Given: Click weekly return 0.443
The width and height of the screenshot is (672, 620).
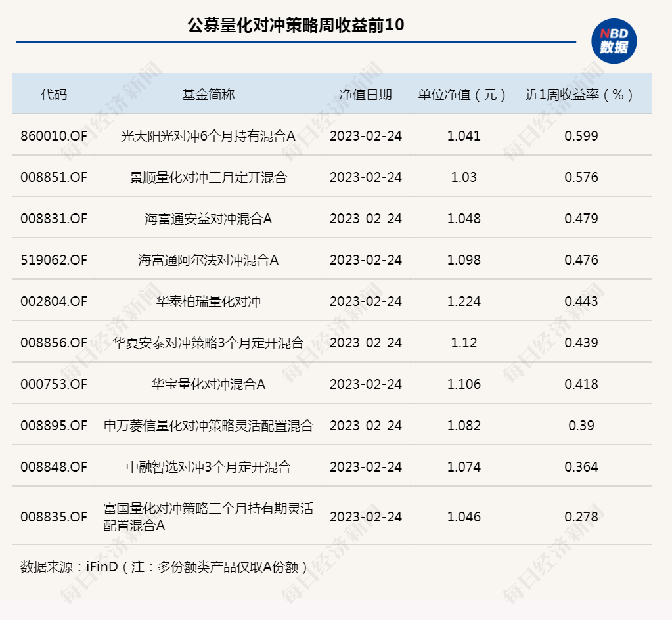Looking at the screenshot, I should 581,301.
